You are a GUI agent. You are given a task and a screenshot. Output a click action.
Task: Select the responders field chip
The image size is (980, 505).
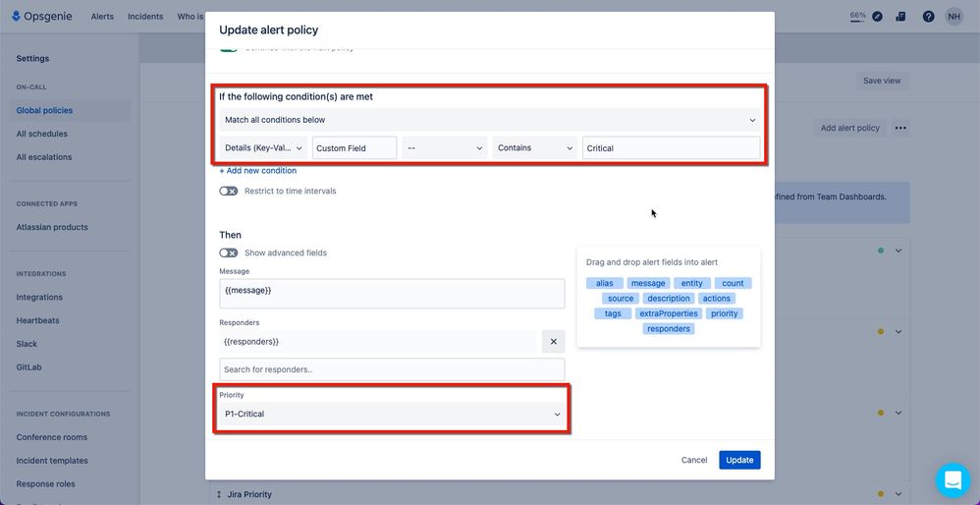[669, 328]
